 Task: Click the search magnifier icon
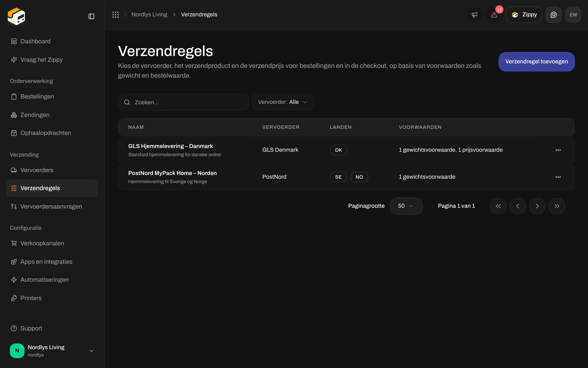127,102
